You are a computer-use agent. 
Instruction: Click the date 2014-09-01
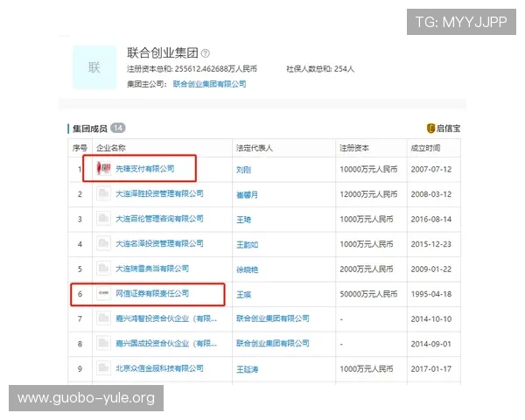pyautogui.click(x=431, y=344)
